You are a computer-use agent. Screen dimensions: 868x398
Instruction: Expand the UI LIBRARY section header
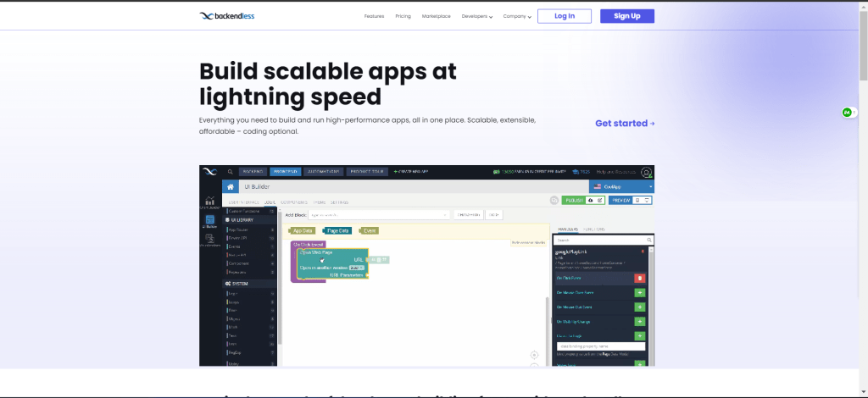[x=249, y=220]
